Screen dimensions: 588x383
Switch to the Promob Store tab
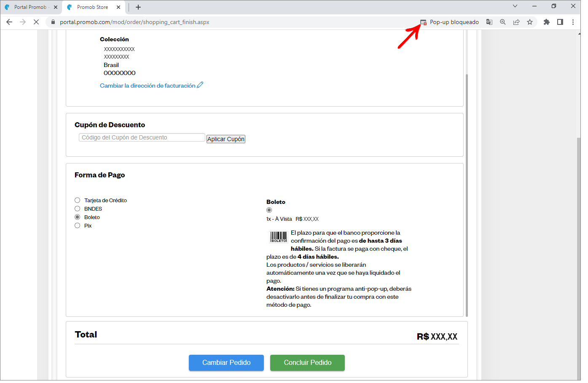click(93, 7)
